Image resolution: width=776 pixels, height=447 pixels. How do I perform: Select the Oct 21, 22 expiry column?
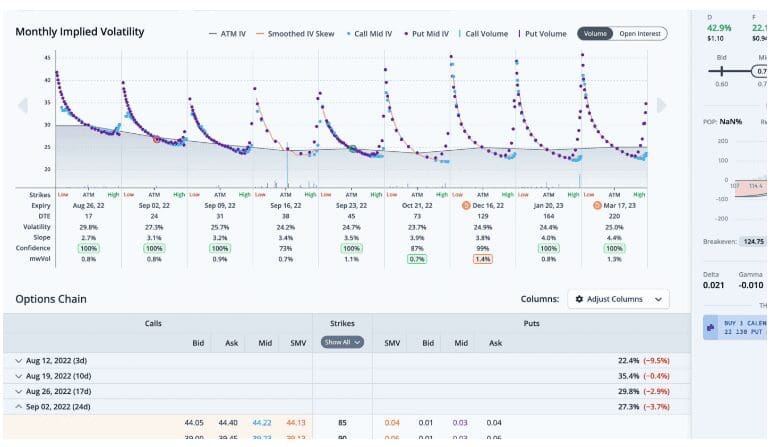[417, 204]
